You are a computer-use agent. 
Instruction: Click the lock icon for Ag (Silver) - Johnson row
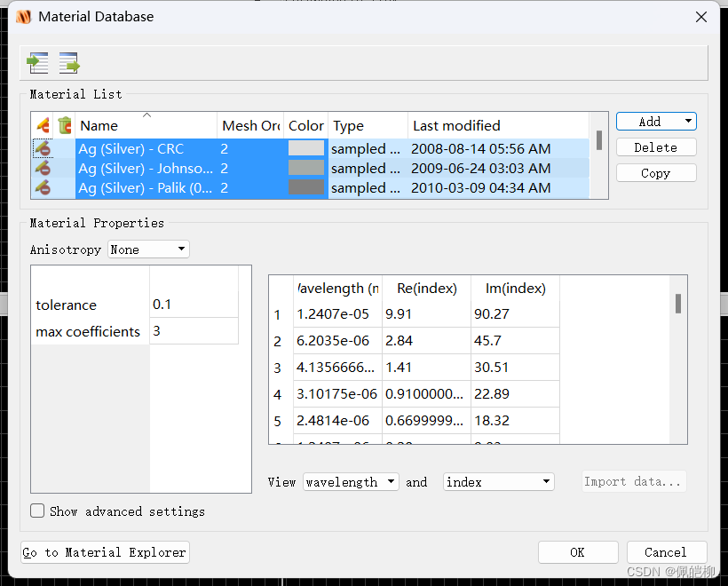[x=43, y=168]
